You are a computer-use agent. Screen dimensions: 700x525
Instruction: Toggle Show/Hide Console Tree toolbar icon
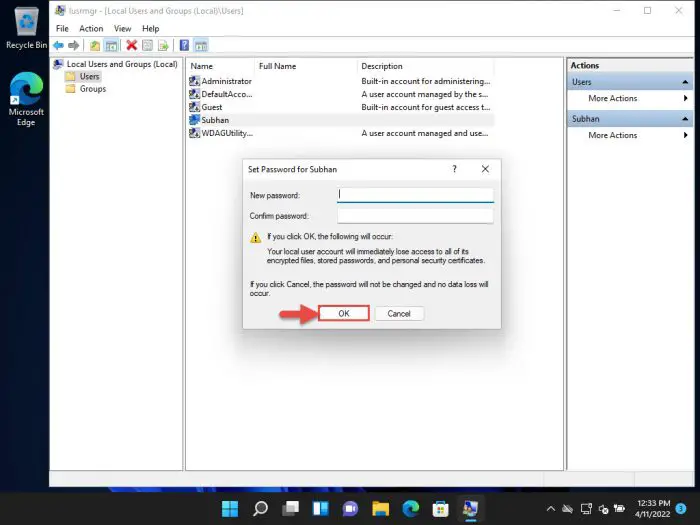(x=111, y=45)
